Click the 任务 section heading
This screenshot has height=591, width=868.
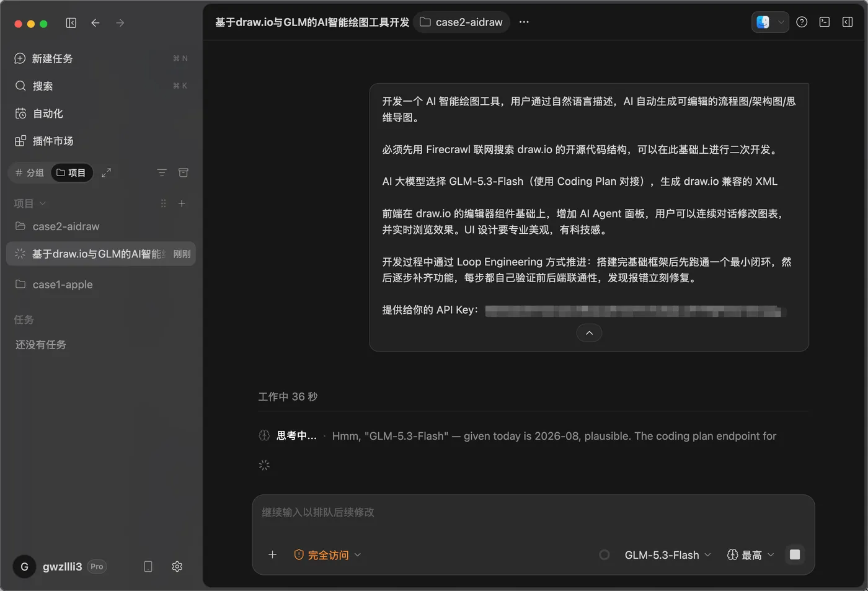click(x=24, y=319)
